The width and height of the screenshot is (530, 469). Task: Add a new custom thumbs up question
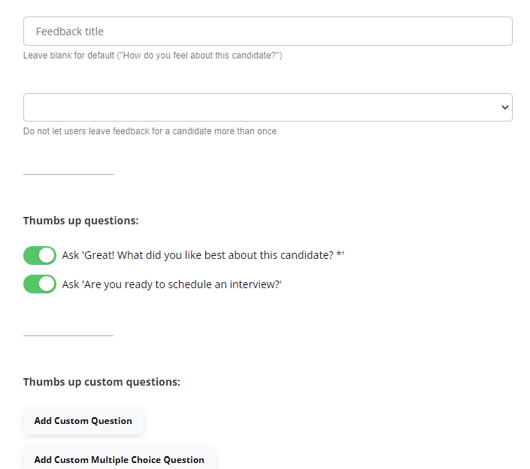83,421
